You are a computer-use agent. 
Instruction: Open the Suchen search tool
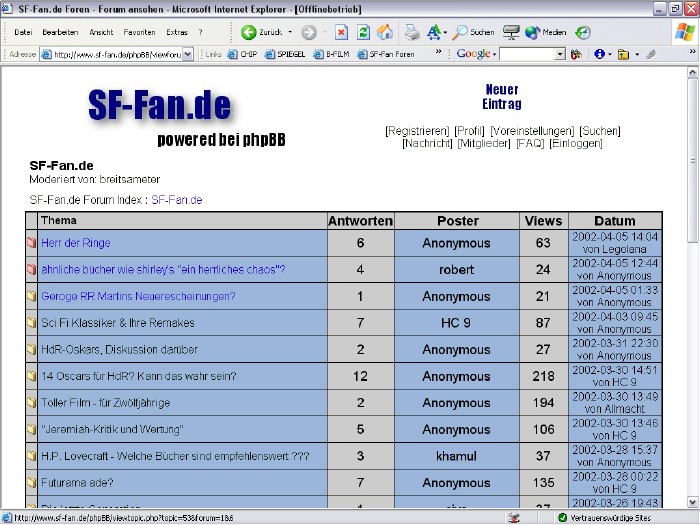(474, 32)
